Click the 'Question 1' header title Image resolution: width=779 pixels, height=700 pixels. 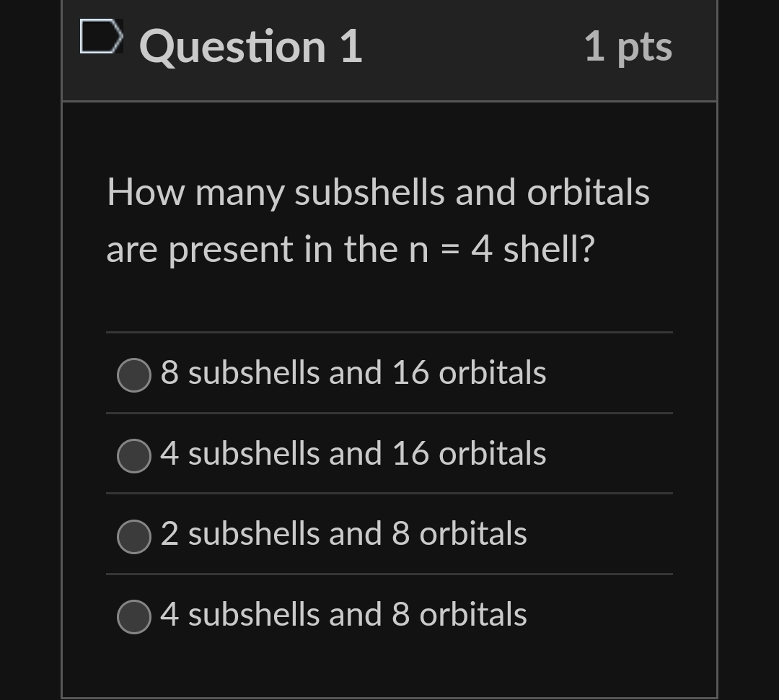pos(250,47)
